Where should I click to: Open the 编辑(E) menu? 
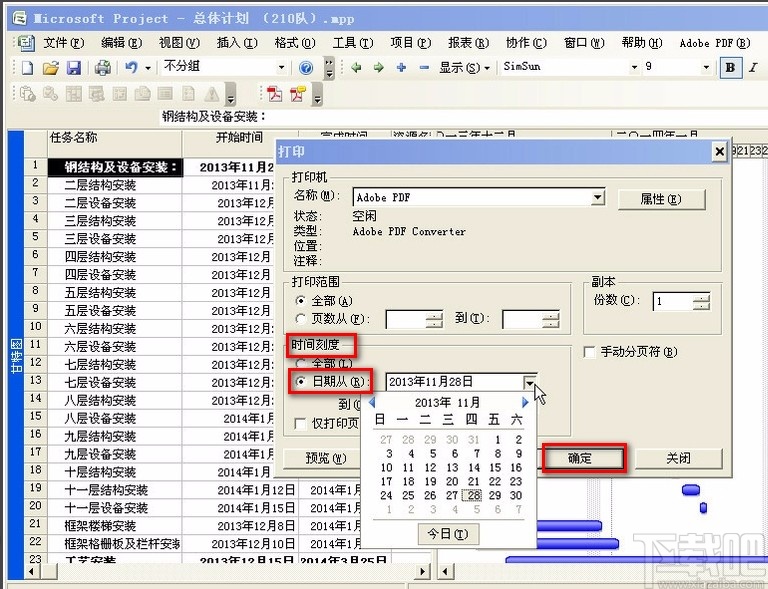(x=121, y=43)
